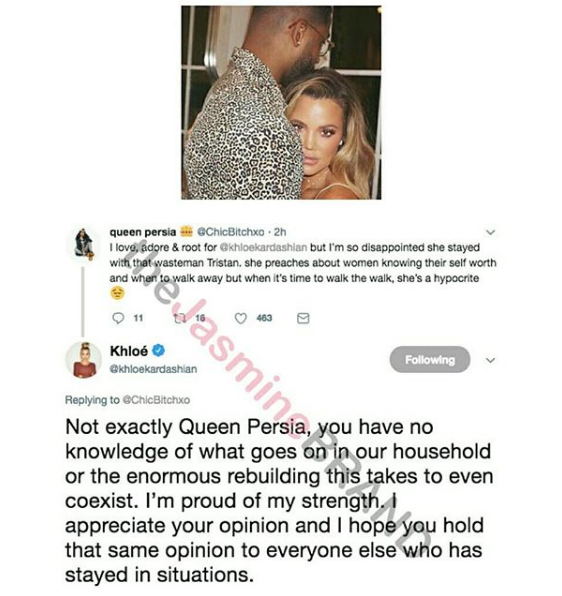Click Khloé's verified blue badge
The width and height of the screenshot is (562, 596).
click(x=158, y=350)
